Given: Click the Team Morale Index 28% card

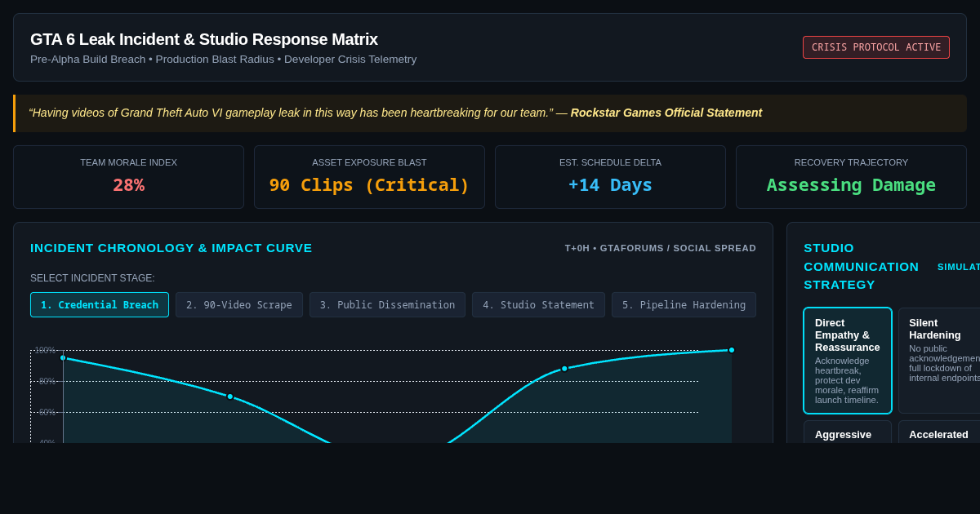Looking at the screenshot, I should click(x=128, y=177).
